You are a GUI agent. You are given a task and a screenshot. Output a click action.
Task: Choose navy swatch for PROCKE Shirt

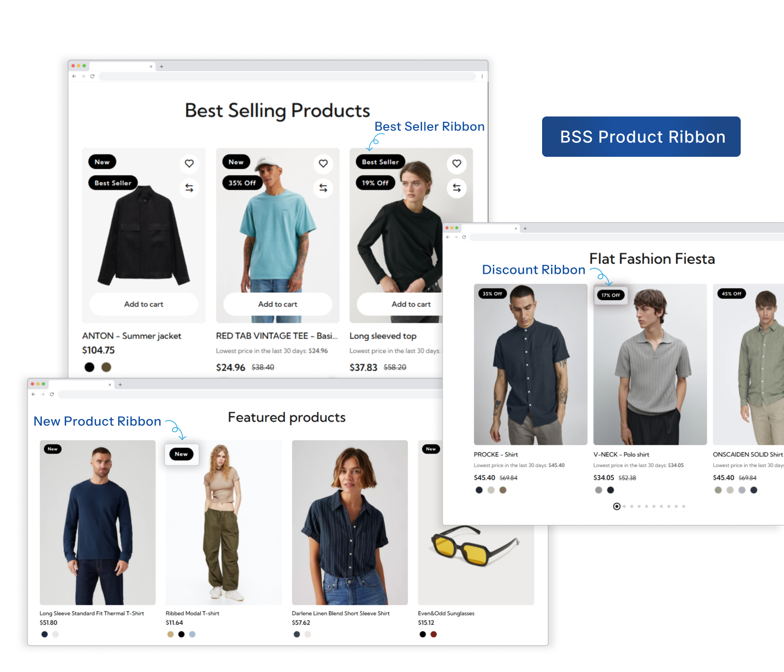[479, 490]
